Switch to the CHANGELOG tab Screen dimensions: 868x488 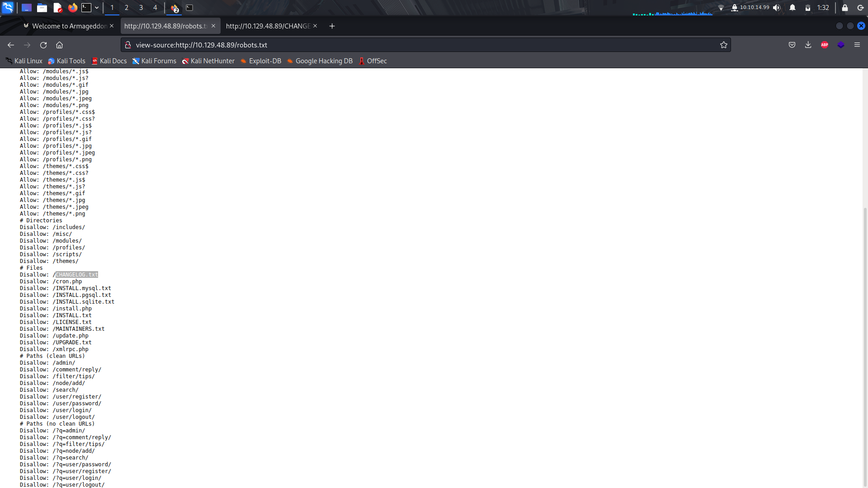pos(268,26)
